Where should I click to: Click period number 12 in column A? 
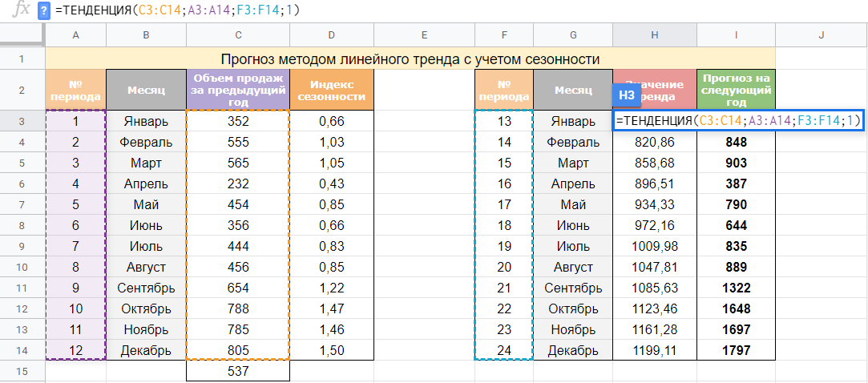click(x=76, y=350)
